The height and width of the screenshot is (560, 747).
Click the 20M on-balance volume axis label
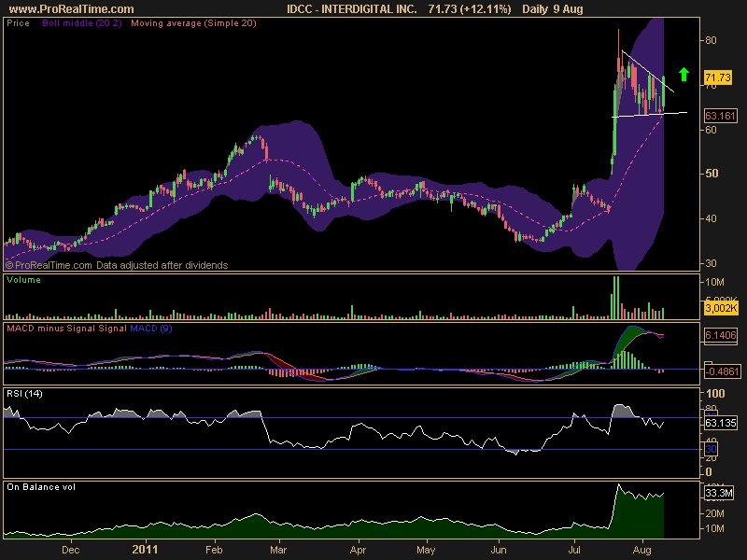[x=714, y=513]
